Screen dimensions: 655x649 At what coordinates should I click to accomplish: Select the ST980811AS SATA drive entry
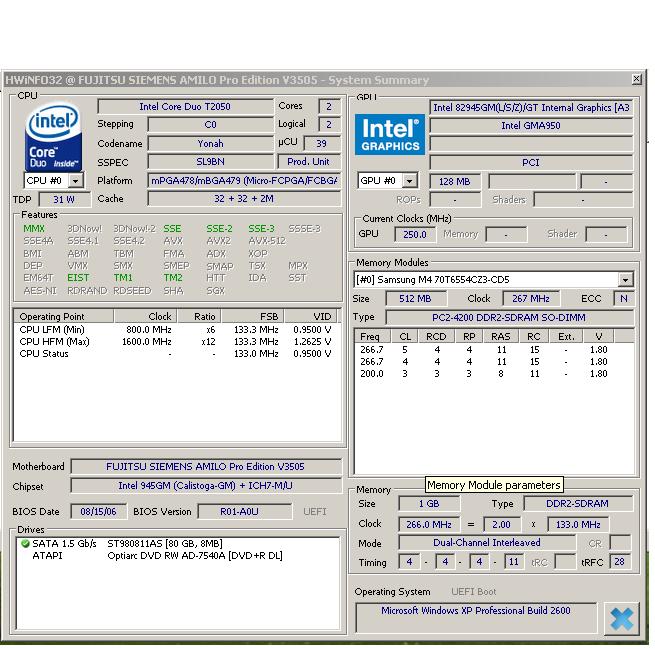(165, 543)
